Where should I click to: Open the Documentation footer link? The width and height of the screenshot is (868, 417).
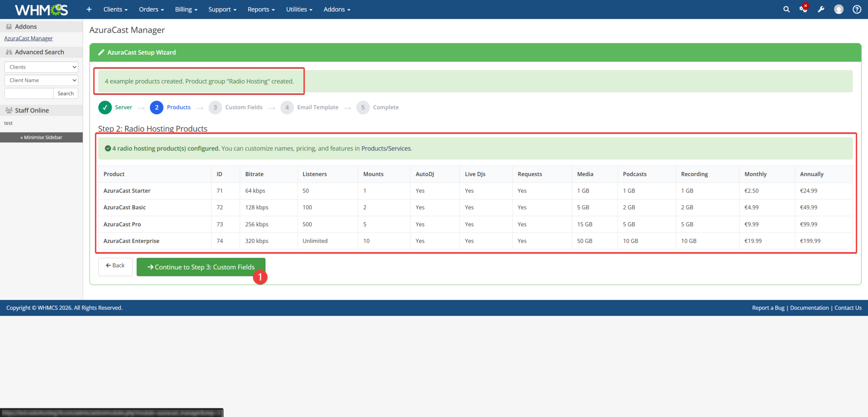(x=809, y=308)
